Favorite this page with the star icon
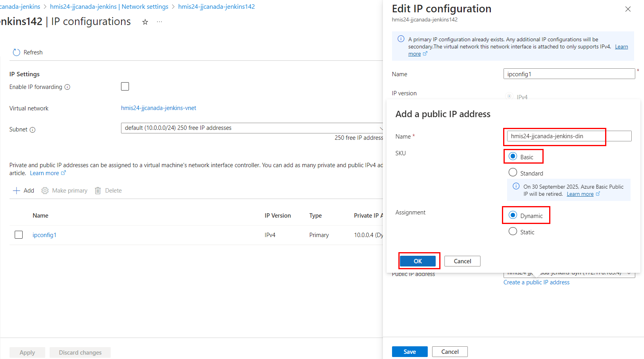644x359 pixels. tap(145, 22)
